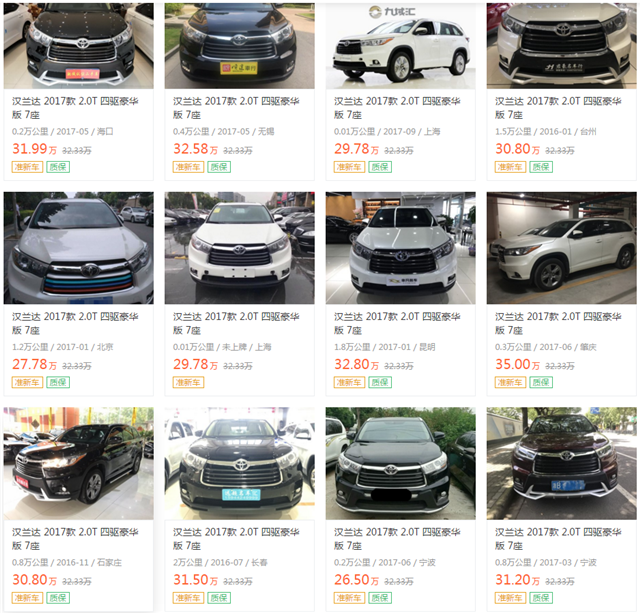This screenshot has width=640, height=613.
Task: Open the Taizhou white Highlander photo
Action: (x=562, y=46)
